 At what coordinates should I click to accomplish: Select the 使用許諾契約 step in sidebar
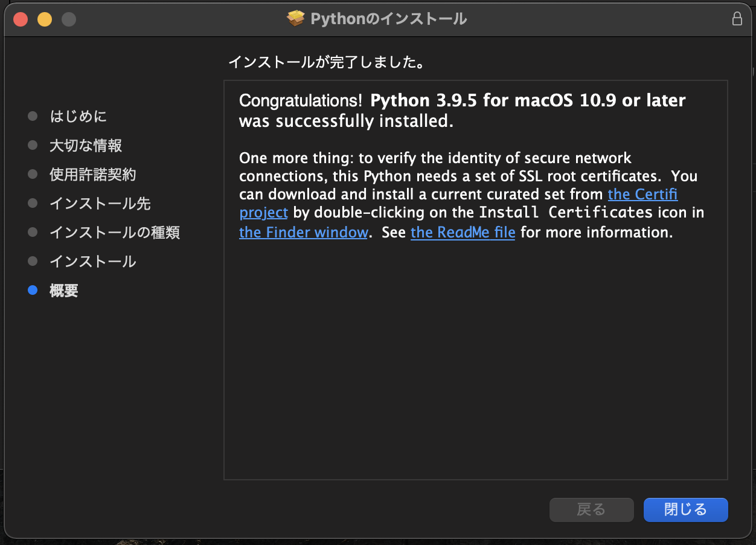[93, 175]
